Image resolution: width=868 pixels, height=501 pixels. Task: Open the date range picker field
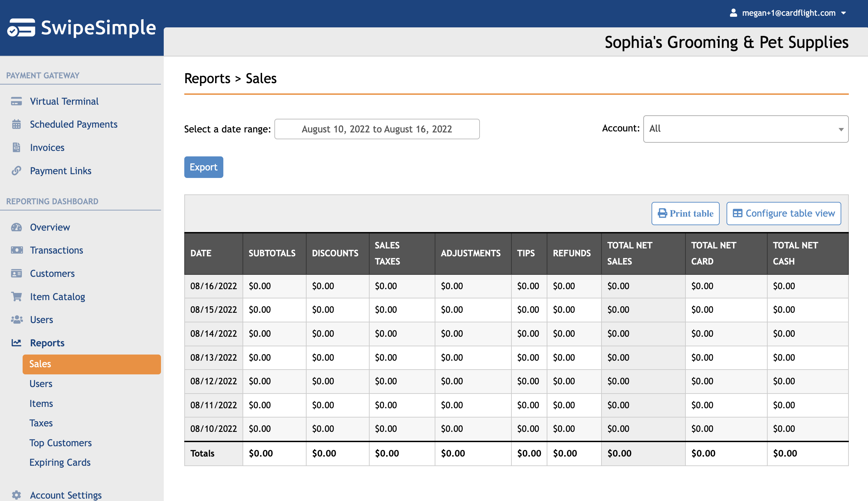tap(377, 129)
